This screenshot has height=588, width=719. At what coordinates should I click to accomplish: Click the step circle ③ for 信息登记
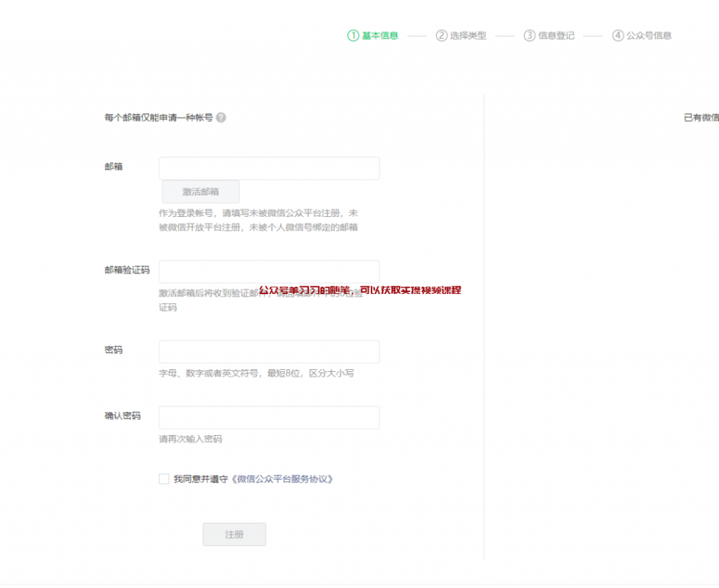click(x=528, y=35)
